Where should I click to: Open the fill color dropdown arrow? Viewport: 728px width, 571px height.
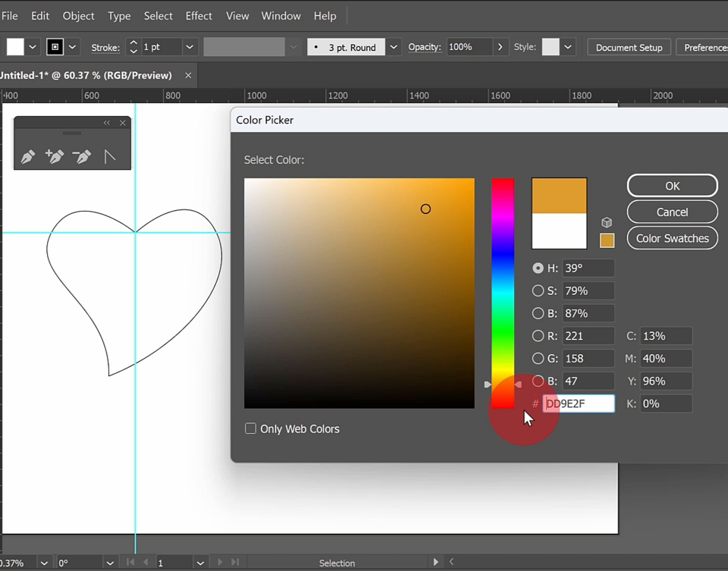(33, 47)
